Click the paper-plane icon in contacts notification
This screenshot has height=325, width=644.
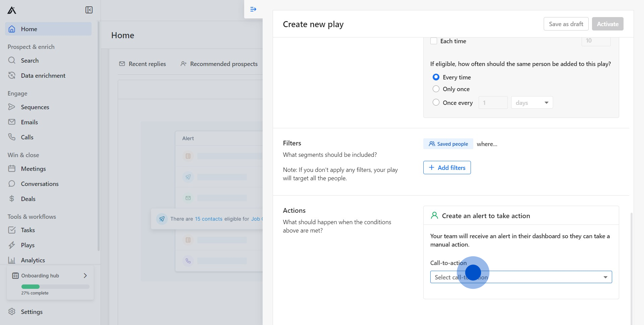(162, 219)
